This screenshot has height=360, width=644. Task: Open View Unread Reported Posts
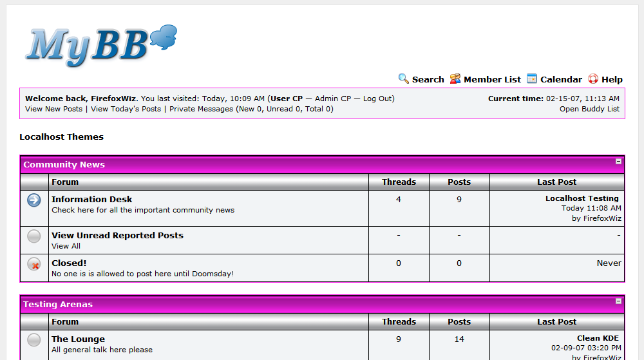point(117,235)
